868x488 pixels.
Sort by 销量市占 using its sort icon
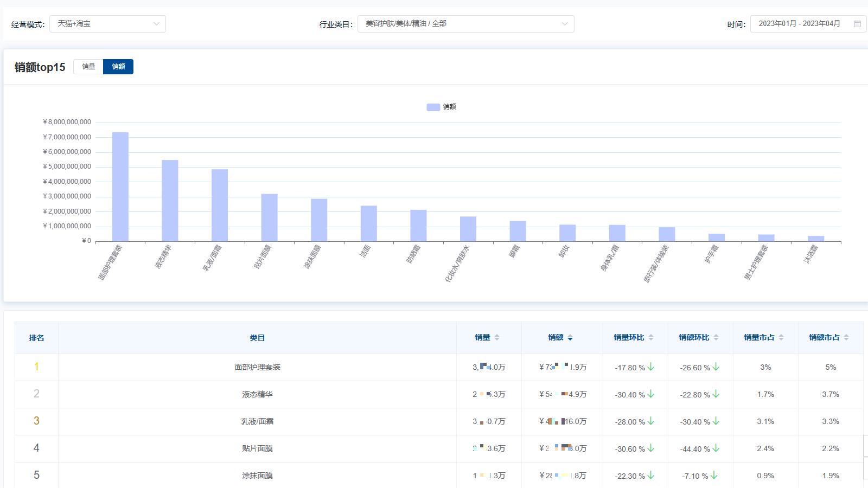pos(781,337)
